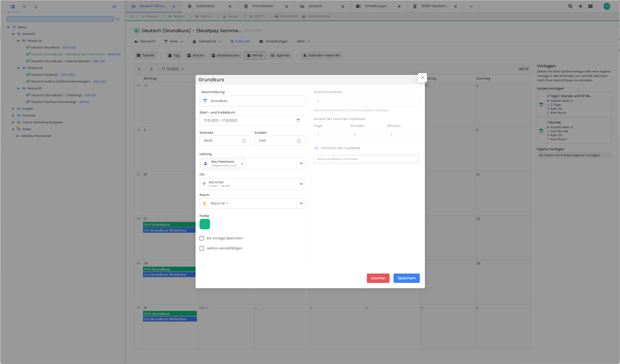Click the green Farbe color swatch
The width and height of the screenshot is (620, 364).
coord(204,224)
